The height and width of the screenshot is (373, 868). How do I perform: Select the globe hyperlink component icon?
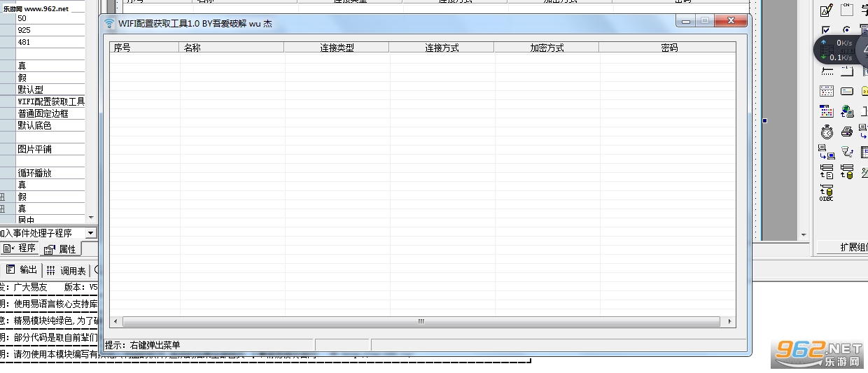pyautogui.click(x=847, y=111)
